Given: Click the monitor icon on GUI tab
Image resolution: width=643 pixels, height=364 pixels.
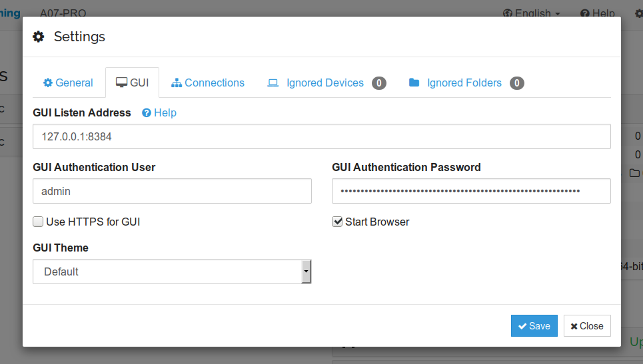Looking at the screenshot, I should [x=121, y=83].
